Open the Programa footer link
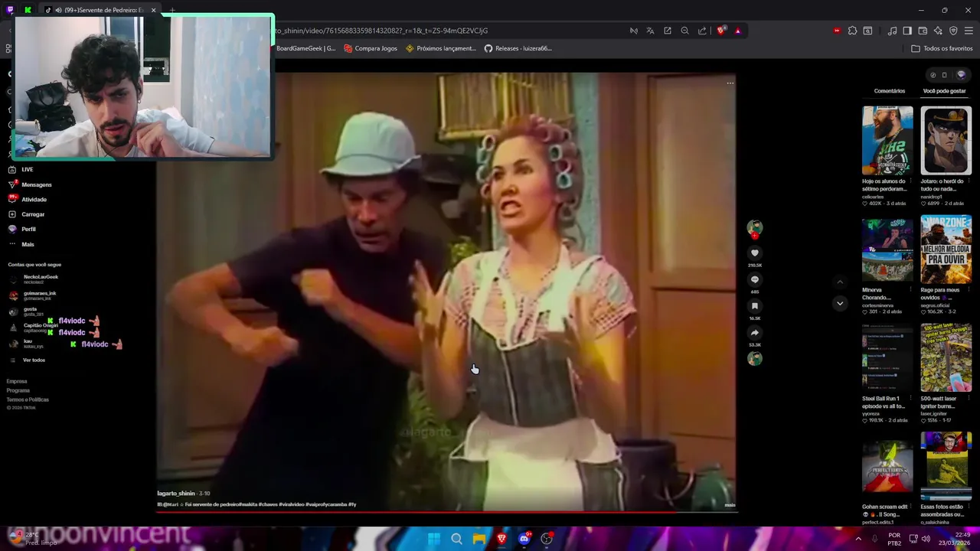This screenshot has height=551, width=980. pyautogui.click(x=18, y=390)
